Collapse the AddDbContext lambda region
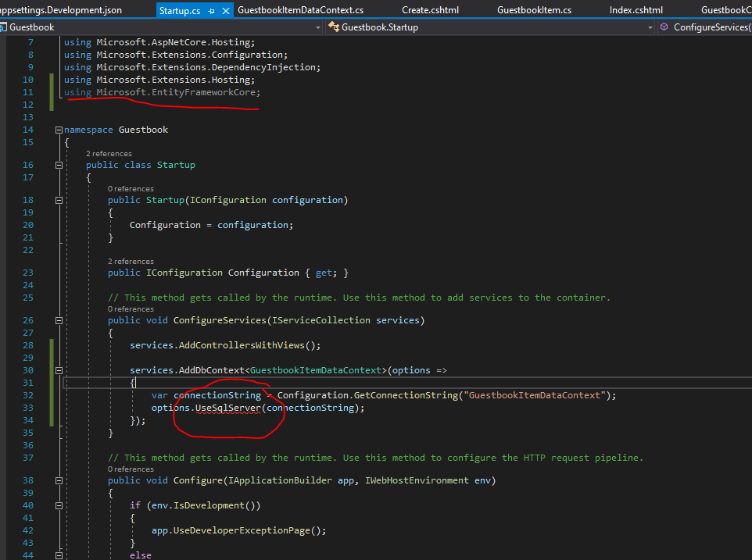Screen dimensions: 752x560 pyautogui.click(x=59, y=370)
